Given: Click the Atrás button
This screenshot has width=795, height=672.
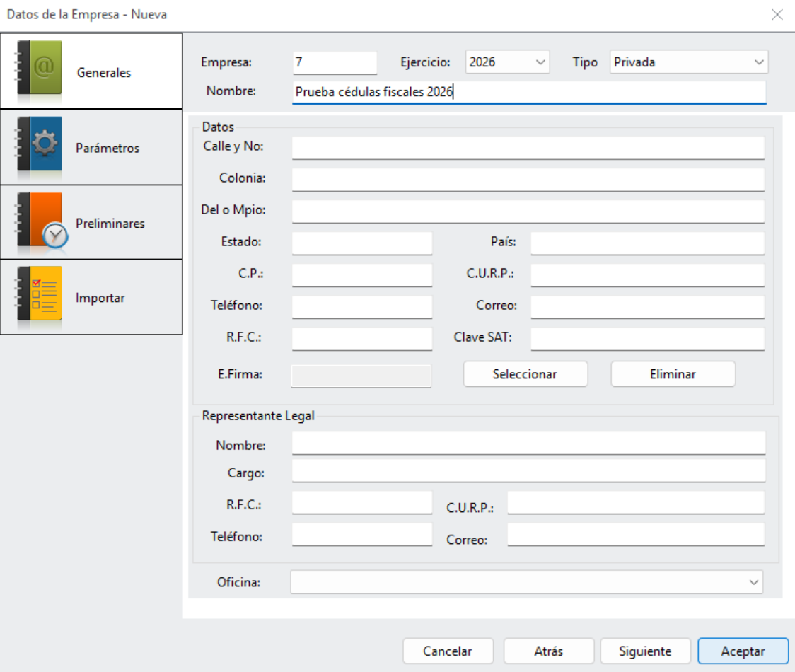Looking at the screenshot, I should click(549, 651).
